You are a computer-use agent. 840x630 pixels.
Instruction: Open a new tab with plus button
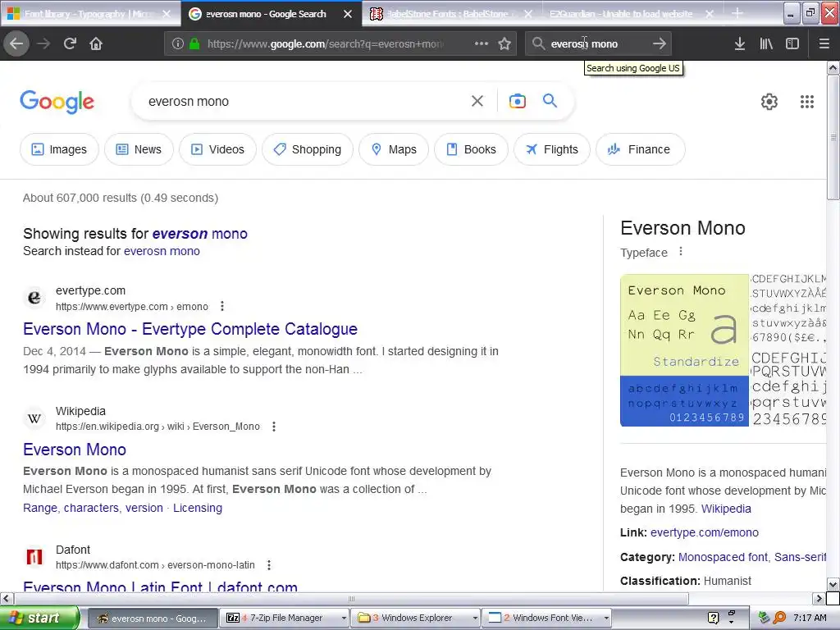coord(737,13)
